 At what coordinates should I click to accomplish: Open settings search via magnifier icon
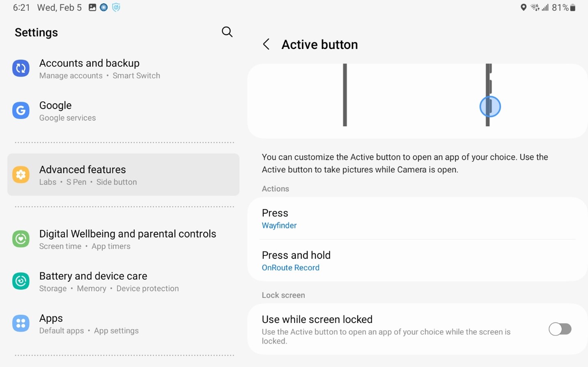pyautogui.click(x=227, y=32)
